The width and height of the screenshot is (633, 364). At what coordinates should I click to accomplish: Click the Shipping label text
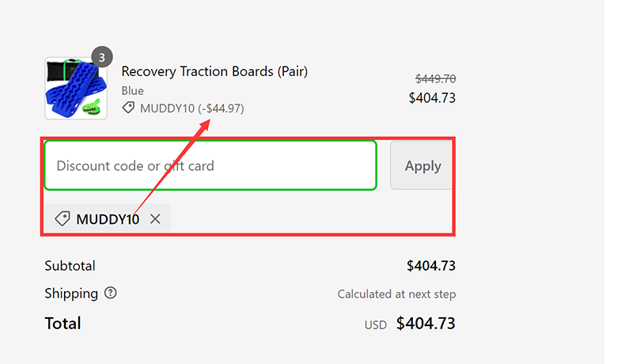pos(71,294)
